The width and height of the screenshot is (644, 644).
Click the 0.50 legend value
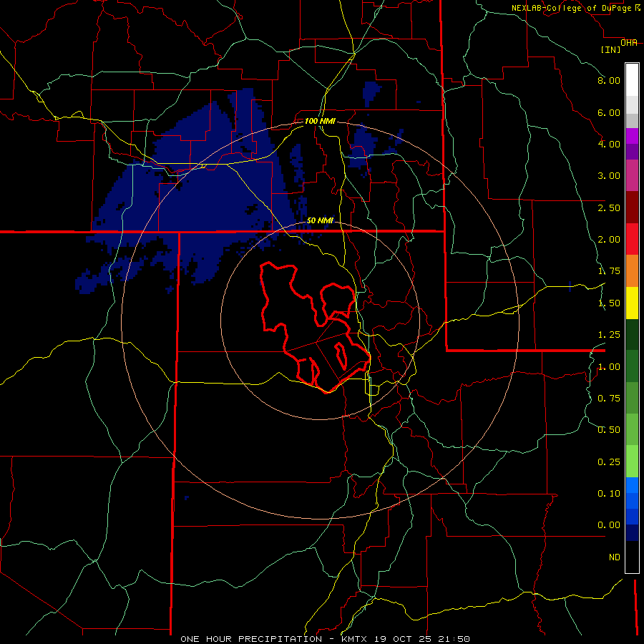coord(609,430)
